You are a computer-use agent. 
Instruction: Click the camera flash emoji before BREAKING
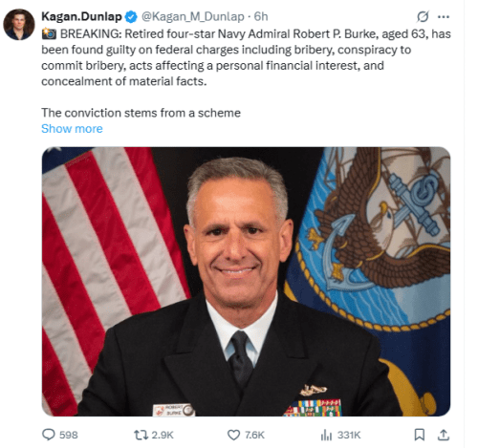(49, 33)
